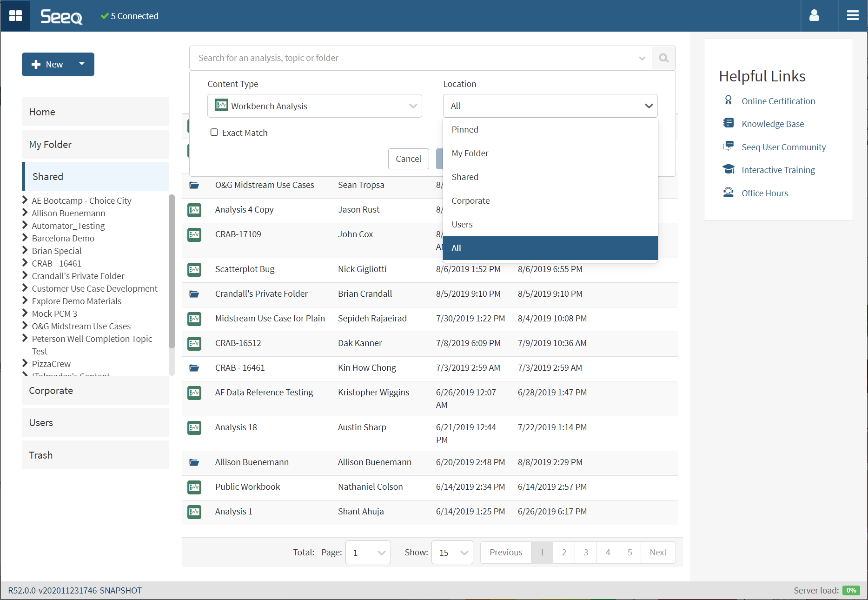The width and height of the screenshot is (868, 600).
Task: Open the Knowledge Base link
Action: pyautogui.click(x=772, y=124)
